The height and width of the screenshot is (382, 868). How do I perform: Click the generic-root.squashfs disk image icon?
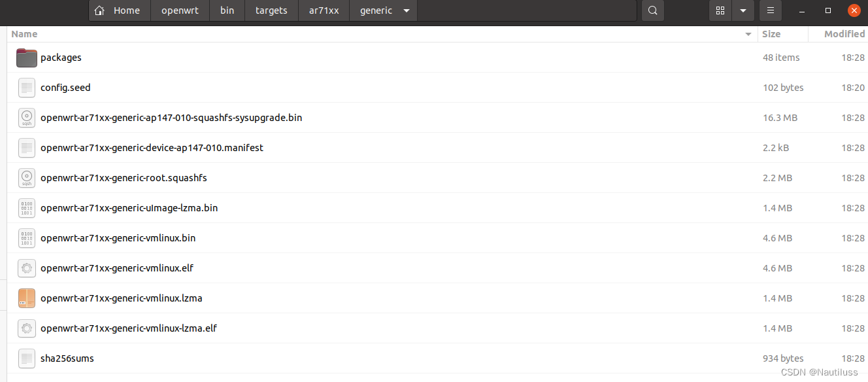(x=27, y=178)
